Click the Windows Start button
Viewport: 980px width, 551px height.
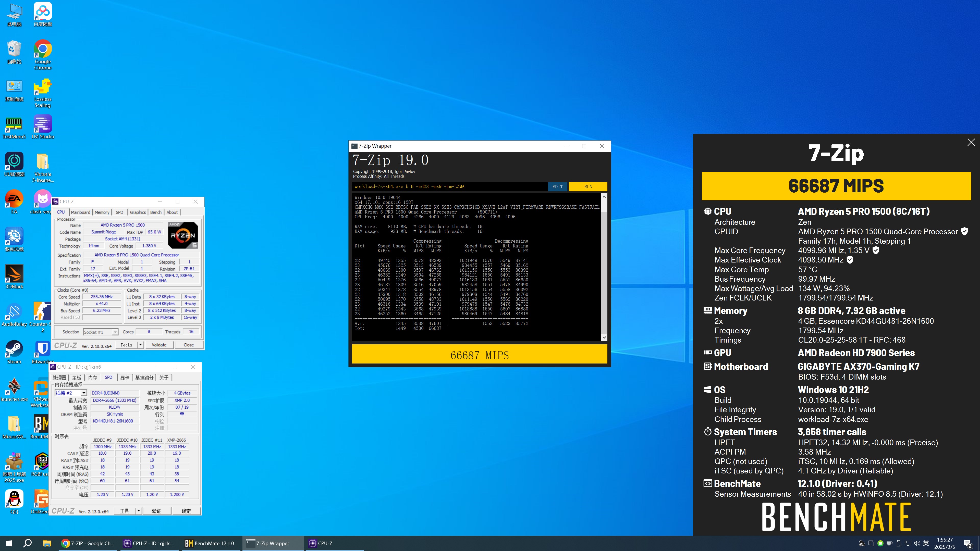click(x=9, y=543)
